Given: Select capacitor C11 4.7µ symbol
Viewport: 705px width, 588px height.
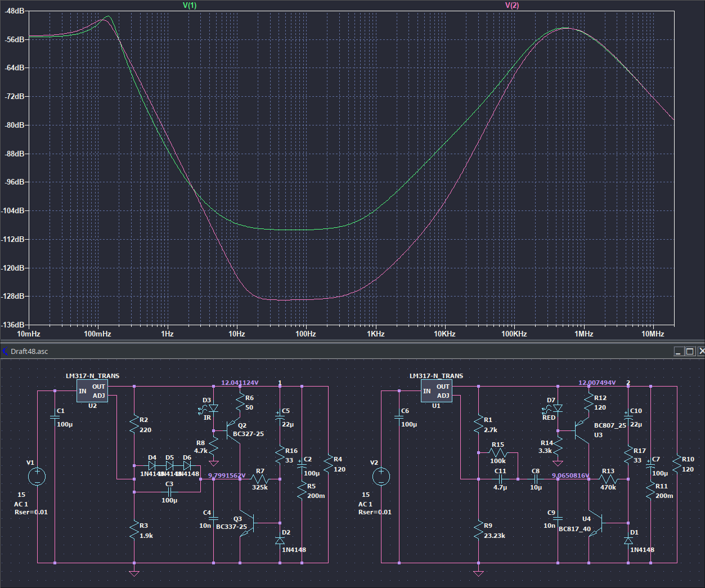Looking at the screenshot, I should (x=500, y=479).
